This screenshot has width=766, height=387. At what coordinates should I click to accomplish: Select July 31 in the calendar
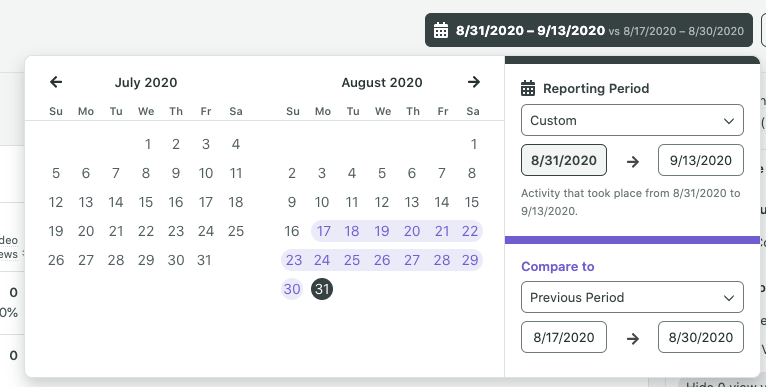[x=205, y=260]
